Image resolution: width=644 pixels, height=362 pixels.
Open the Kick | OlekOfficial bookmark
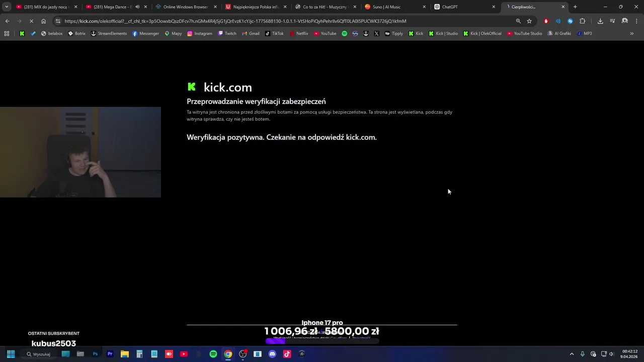[482, 34]
